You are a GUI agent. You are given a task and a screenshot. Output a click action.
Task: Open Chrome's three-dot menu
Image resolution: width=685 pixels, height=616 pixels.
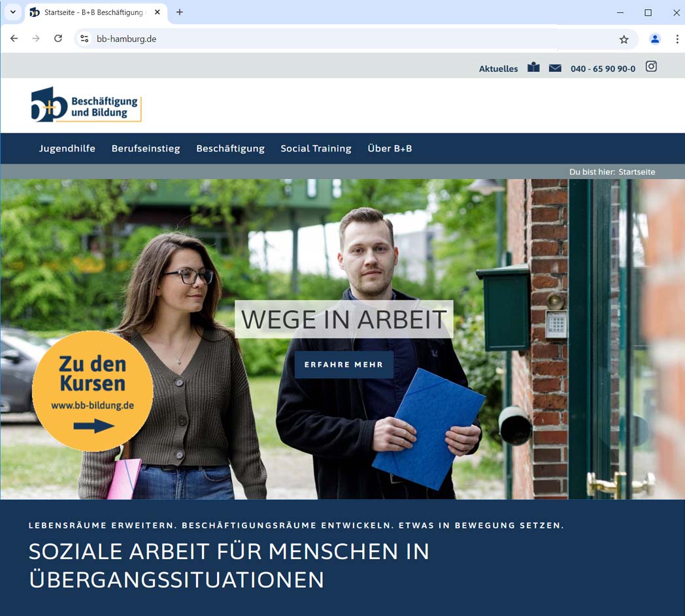pos(677,39)
